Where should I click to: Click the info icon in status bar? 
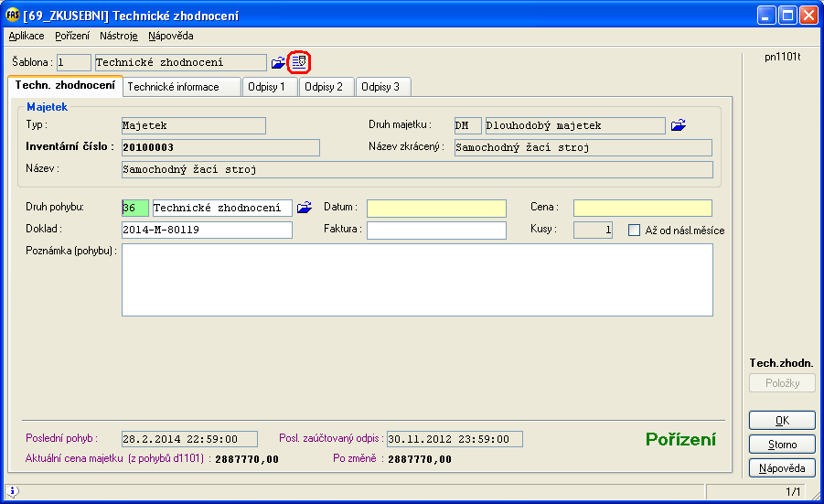click(12, 492)
